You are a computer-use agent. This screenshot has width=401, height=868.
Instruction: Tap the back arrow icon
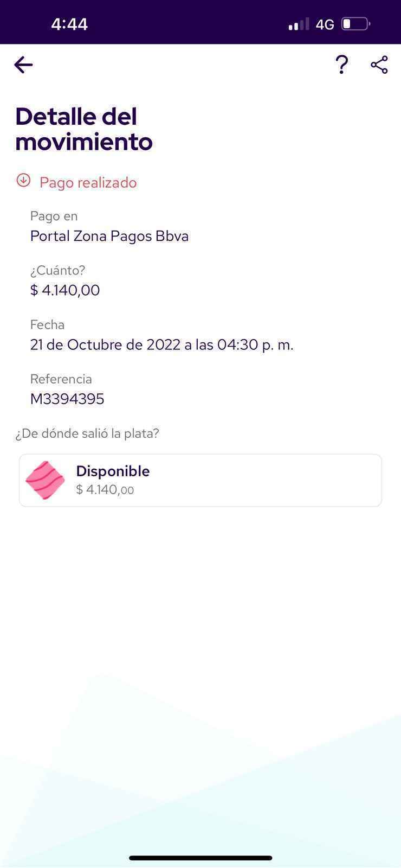tap(23, 65)
